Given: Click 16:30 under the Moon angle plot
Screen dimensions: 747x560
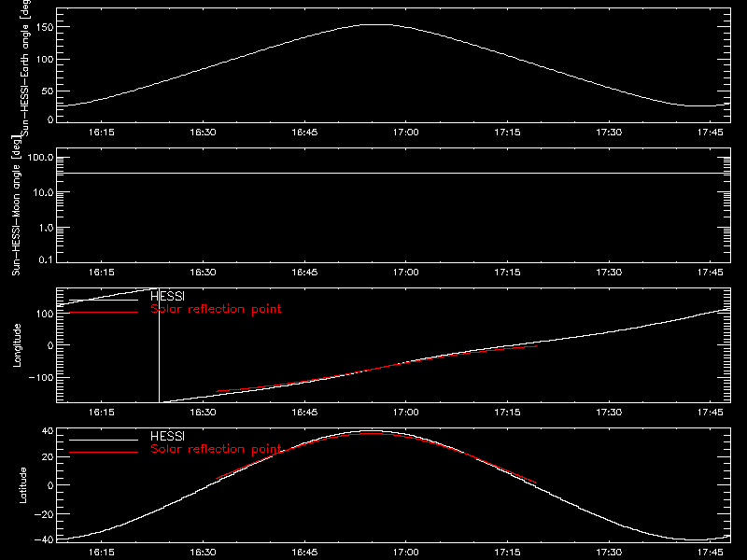Looking at the screenshot, I should pyautogui.click(x=203, y=272).
